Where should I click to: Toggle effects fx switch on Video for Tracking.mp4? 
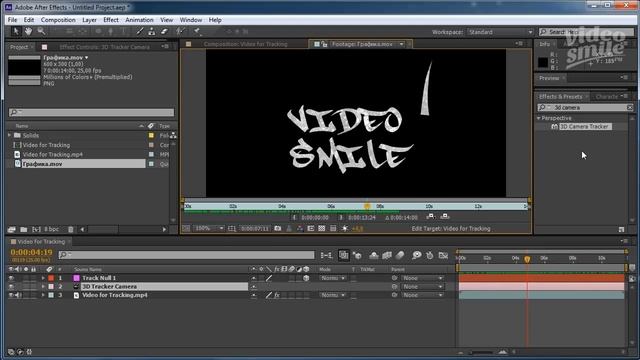coord(277,295)
